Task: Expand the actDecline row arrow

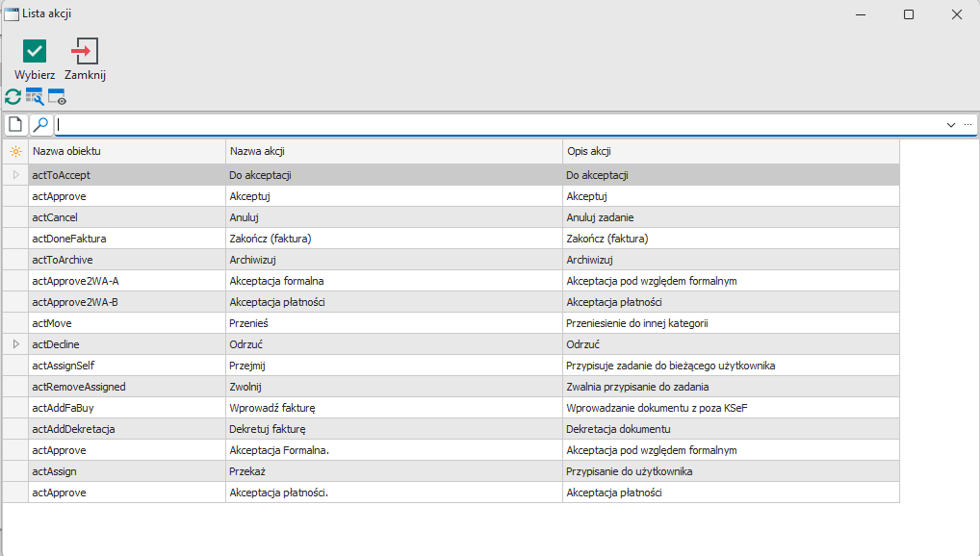Action: 15,344
